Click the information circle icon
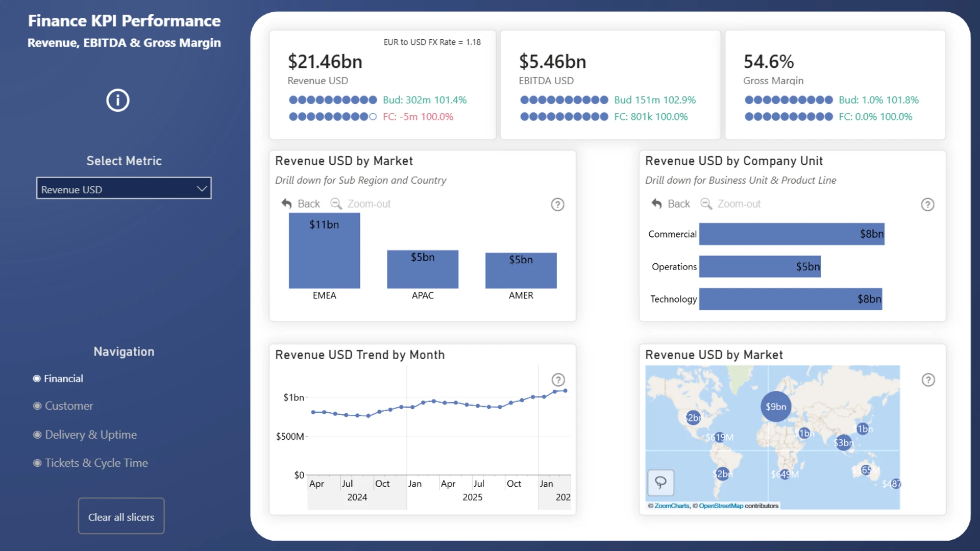This screenshot has height=551, width=980. click(x=118, y=100)
